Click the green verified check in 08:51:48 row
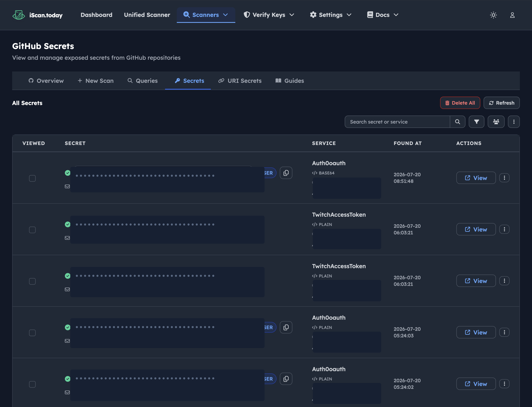Viewport: 532px width, 407px height. [68, 173]
